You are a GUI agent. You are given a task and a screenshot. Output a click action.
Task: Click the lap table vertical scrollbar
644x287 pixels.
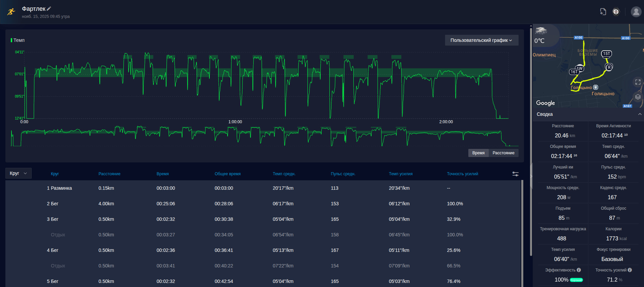[522, 233]
